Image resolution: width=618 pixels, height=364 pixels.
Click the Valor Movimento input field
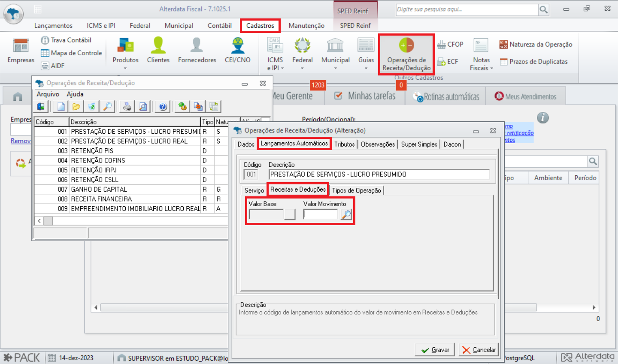(321, 214)
